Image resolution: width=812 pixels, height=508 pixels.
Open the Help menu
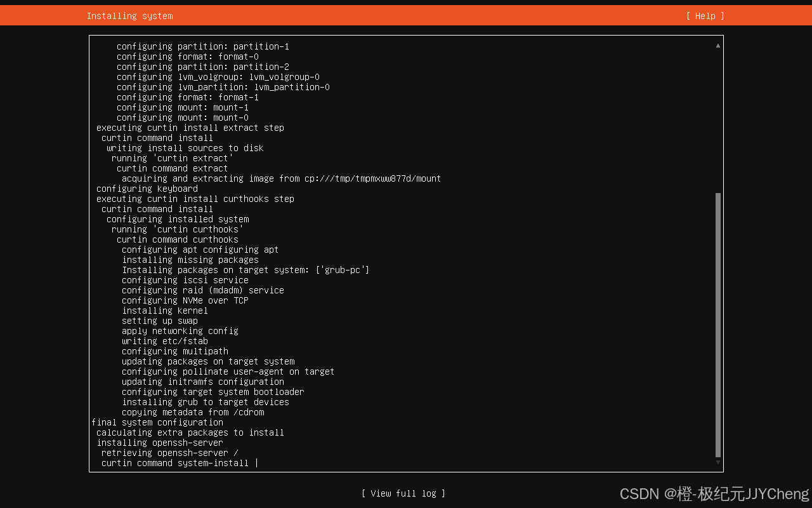(705, 16)
